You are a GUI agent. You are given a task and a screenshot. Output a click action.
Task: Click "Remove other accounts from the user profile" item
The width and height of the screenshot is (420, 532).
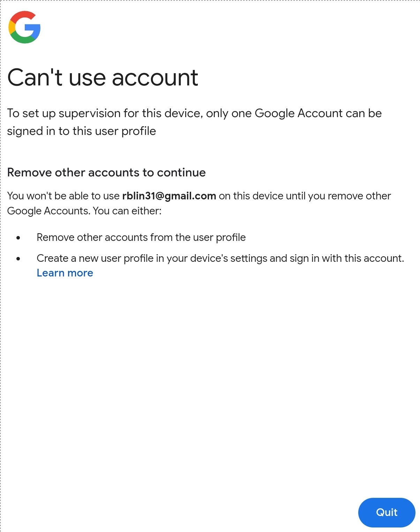(141, 237)
